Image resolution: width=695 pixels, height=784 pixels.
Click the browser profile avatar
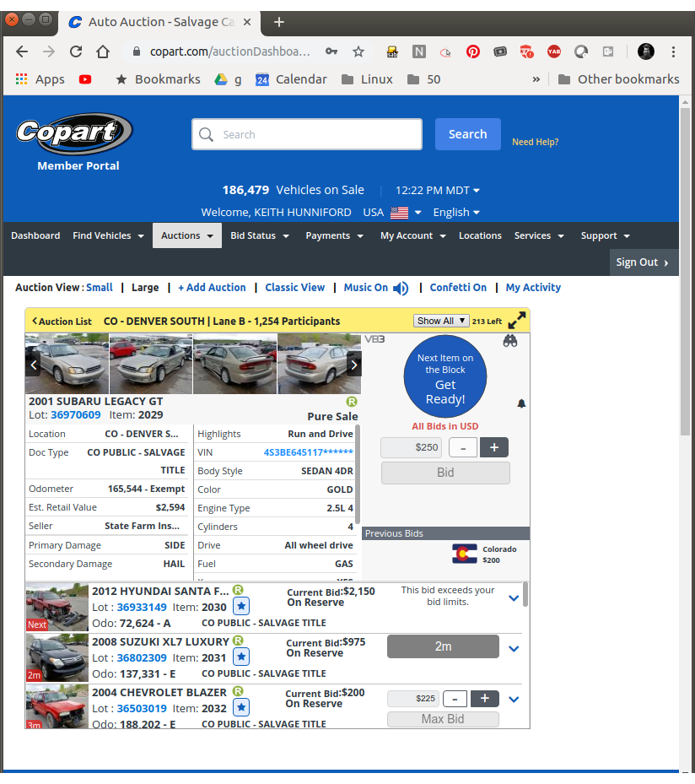pyautogui.click(x=646, y=51)
